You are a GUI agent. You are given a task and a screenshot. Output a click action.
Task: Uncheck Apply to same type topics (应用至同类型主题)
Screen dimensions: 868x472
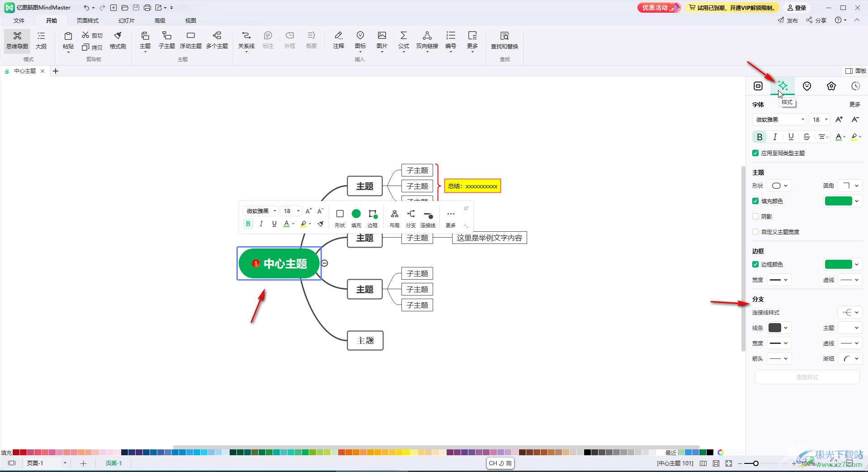point(755,153)
